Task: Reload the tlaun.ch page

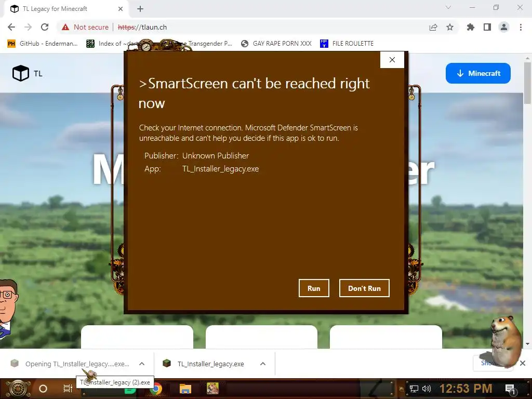Action: click(x=45, y=27)
